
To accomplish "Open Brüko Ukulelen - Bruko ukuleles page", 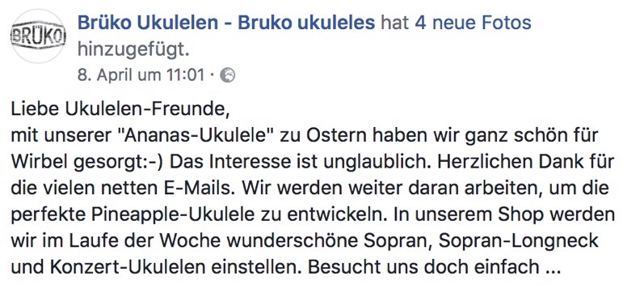I will coord(226,23).
